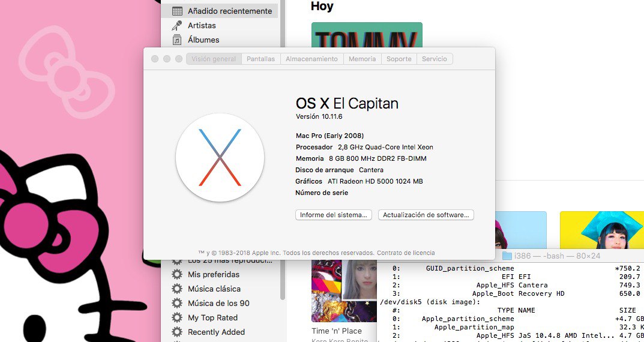Click Actualización de software button
This screenshot has width=644, height=342.
pos(426,215)
